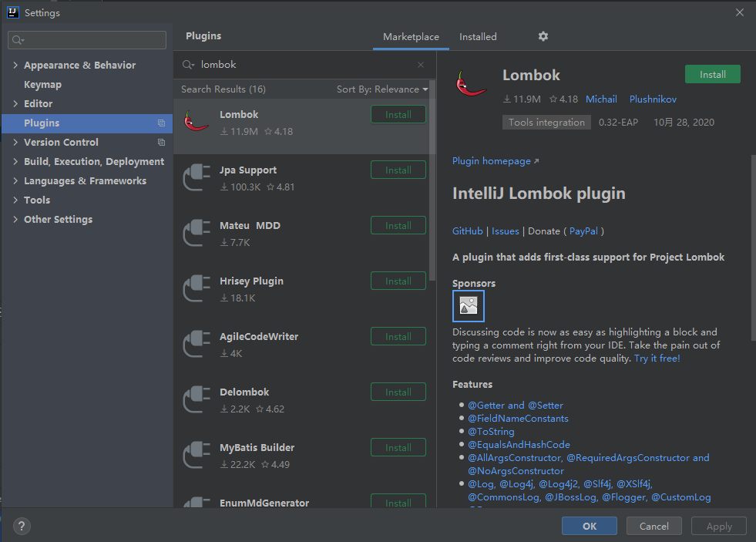Click the project-level icon beside Plugins
Screen dimensions: 756x542
point(162,123)
